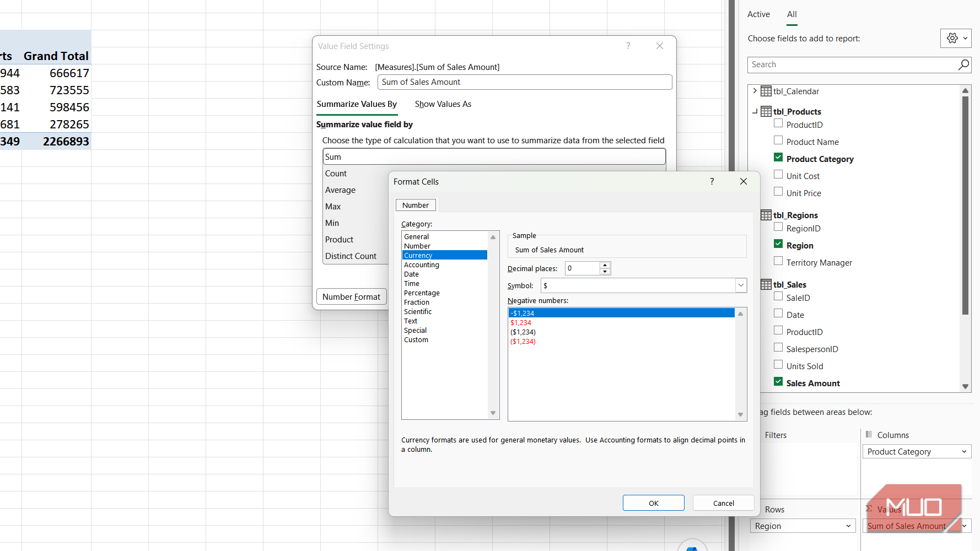
Task: Click the Decimal places input field
Action: [582, 268]
